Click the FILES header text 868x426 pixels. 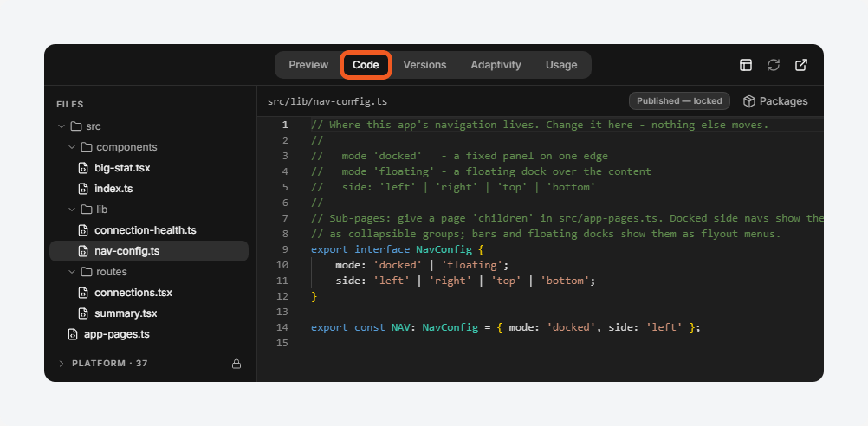[70, 105]
